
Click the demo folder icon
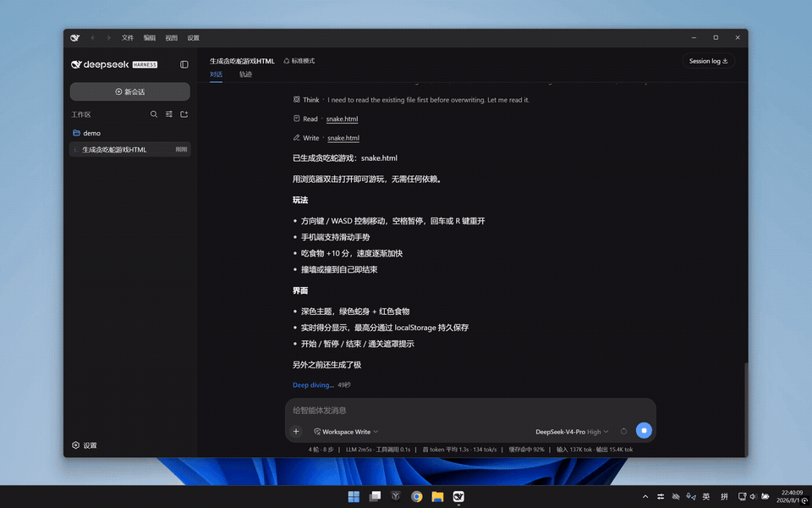coord(76,133)
